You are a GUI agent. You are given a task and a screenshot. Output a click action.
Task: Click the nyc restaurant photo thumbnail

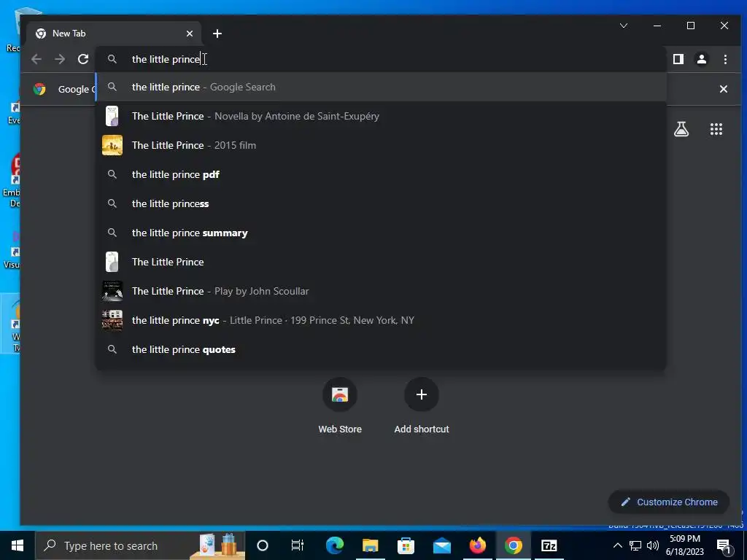coord(112,320)
